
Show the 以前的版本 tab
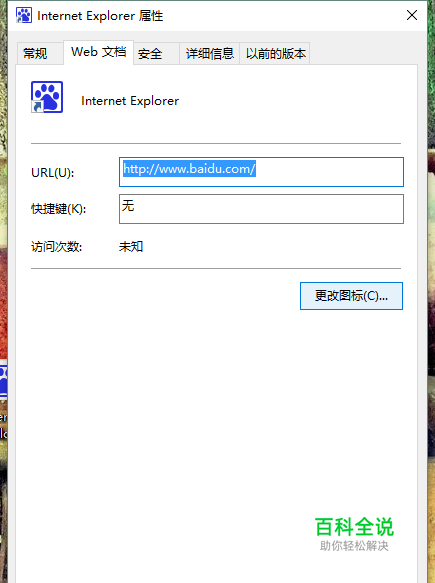(x=275, y=54)
